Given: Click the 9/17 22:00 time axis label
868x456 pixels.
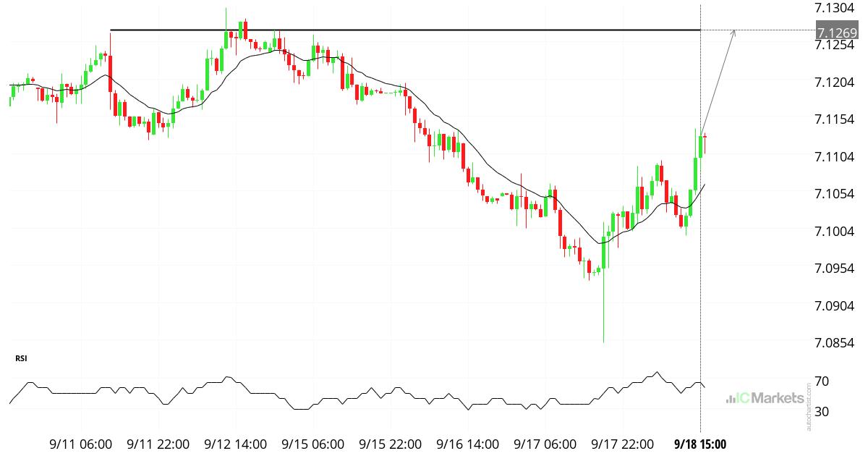Looking at the screenshot, I should point(623,444).
